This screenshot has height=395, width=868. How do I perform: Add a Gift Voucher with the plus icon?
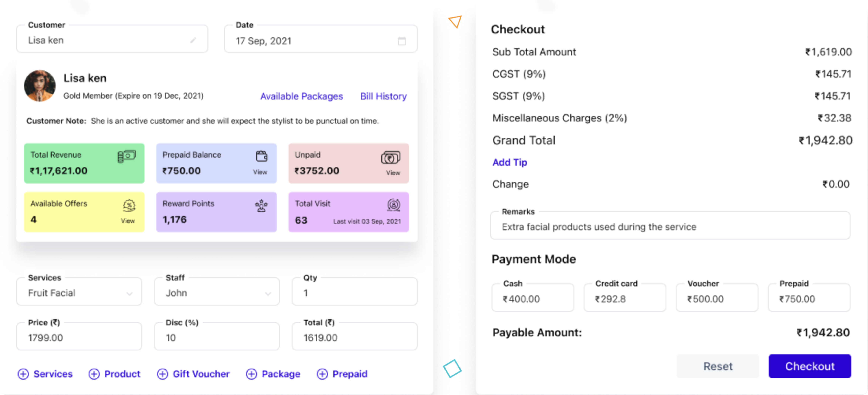pos(163,374)
